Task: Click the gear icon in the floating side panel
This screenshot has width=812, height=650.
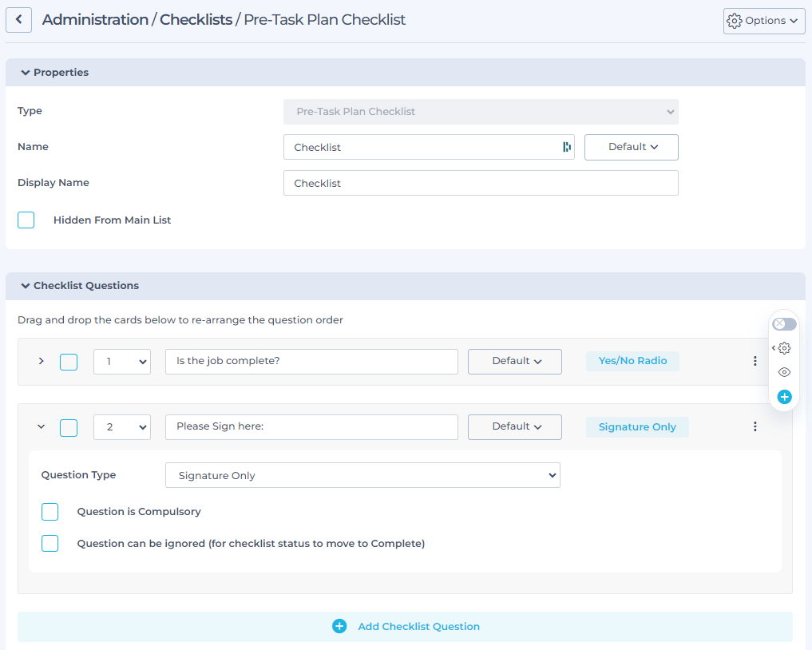Action: 783,348
